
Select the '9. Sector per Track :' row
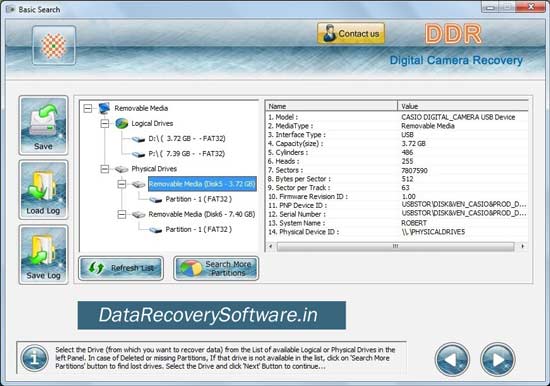pyautogui.click(x=397, y=188)
